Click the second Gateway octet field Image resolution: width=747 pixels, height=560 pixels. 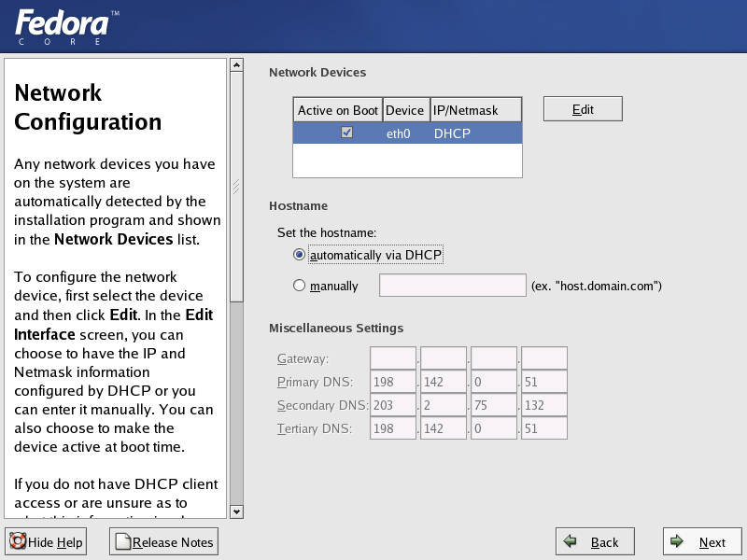[444, 358]
